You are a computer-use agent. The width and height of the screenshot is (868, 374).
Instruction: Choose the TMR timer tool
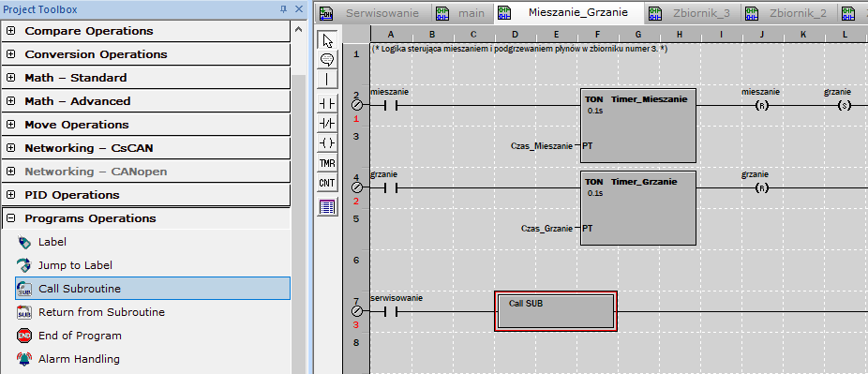(x=328, y=163)
